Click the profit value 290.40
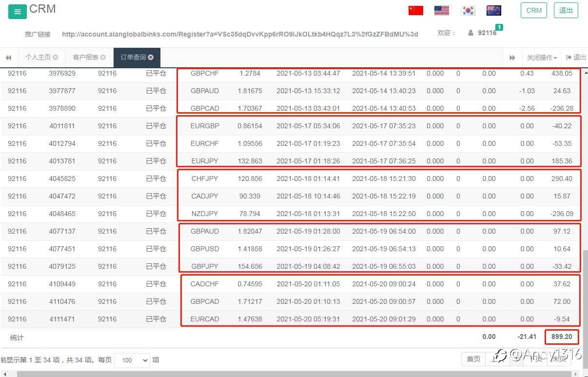This screenshot has width=588, height=377. tap(562, 179)
